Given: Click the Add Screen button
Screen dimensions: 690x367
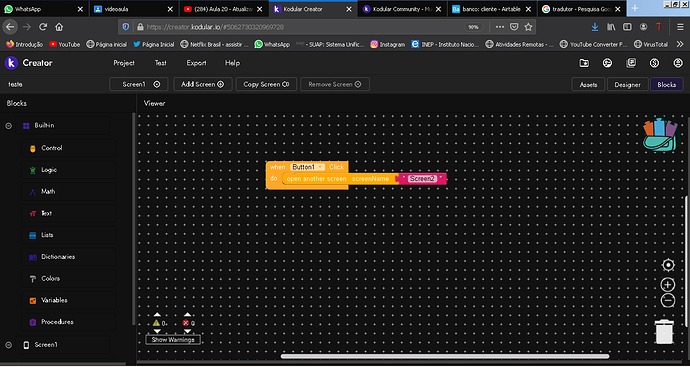Looking at the screenshot, I should coord(203,84).
